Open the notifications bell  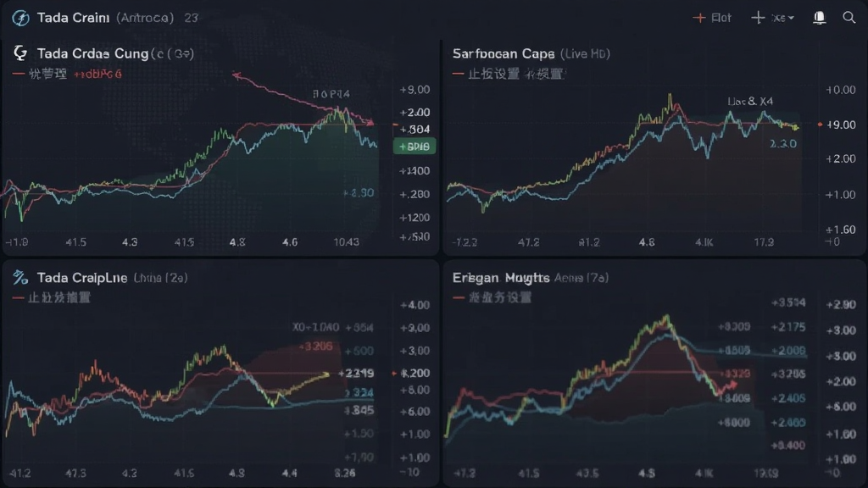pos(820,18)
